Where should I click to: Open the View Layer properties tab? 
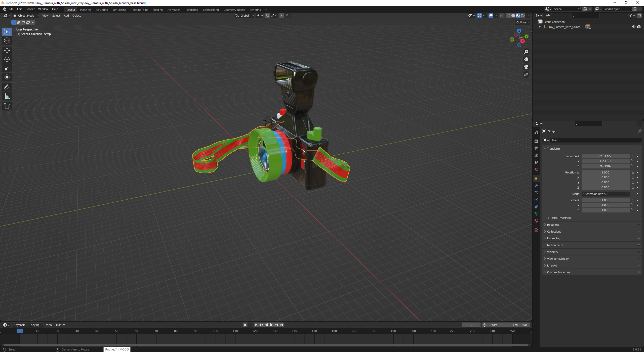(x=536, y=155)
